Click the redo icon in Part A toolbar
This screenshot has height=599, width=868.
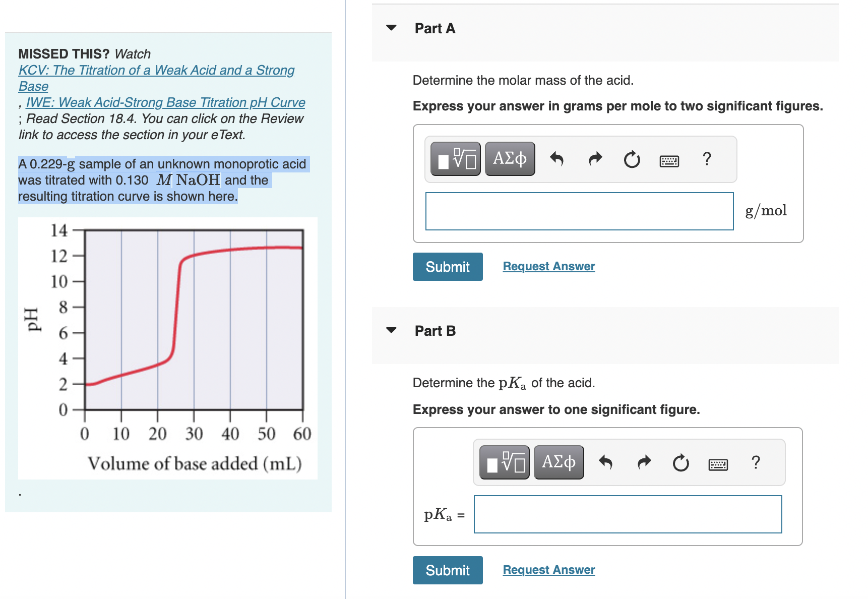pyautogui.click(x=594, y=158)
